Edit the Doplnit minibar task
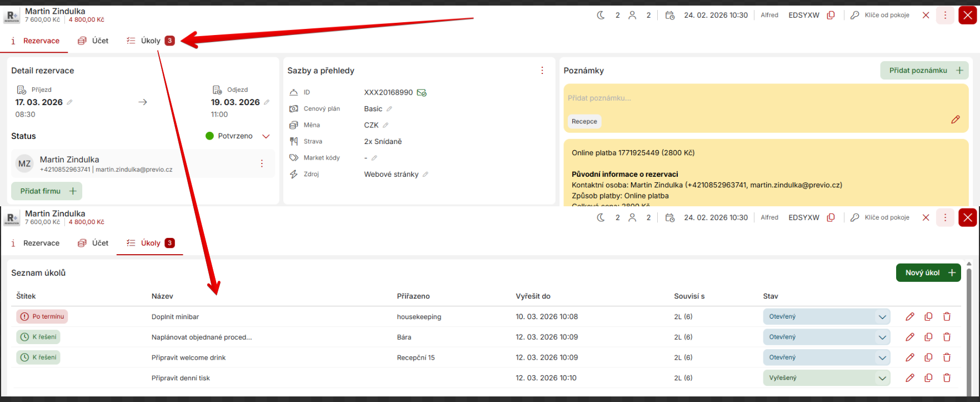This screenshot has width=980, height=402. (x=909, y=317)
